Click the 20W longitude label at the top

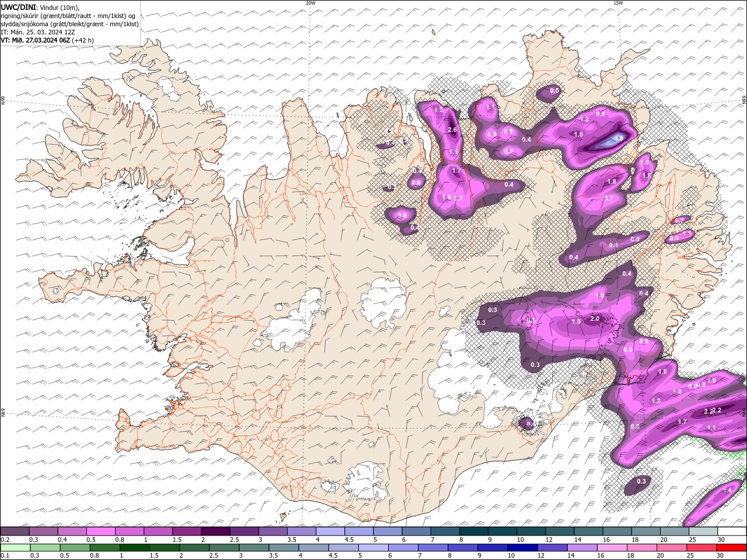310,3
